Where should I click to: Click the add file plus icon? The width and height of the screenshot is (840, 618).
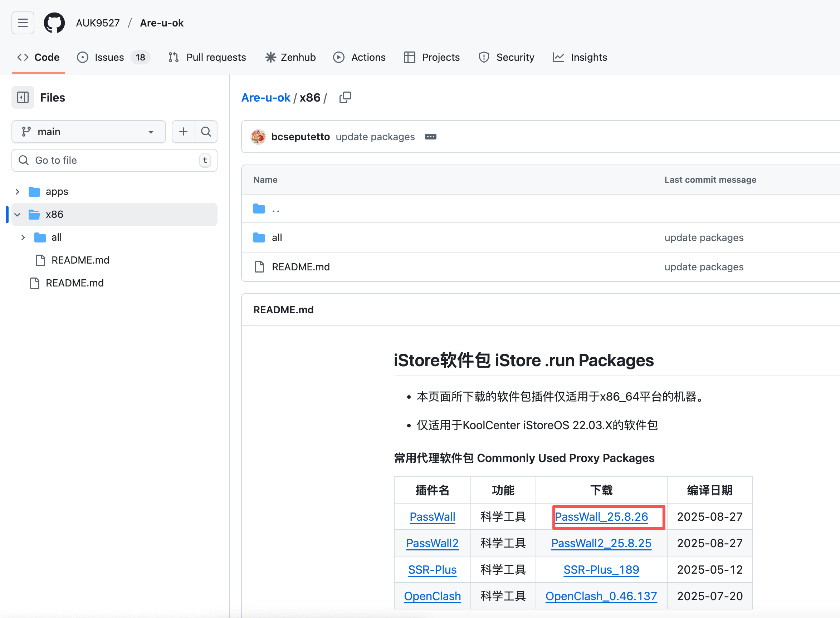[183, 131]
